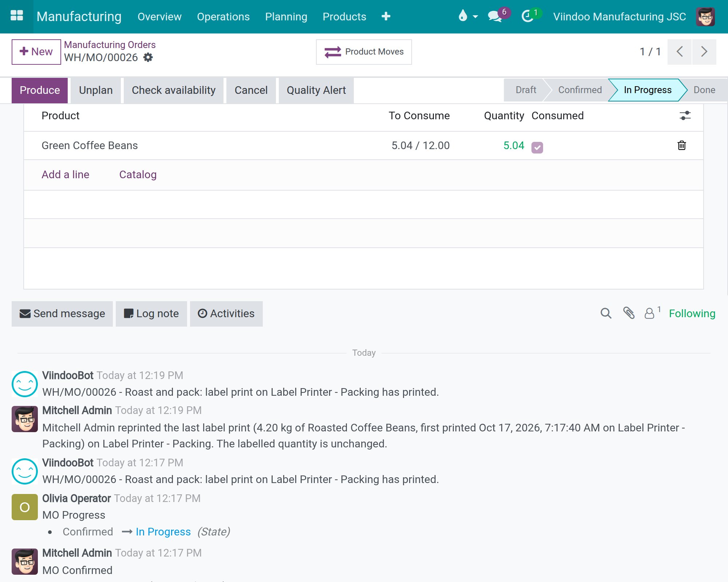This screenshot has width=728, height=582.
Task: Click the plus icon in navbar
Action: (x=386, y=16)
